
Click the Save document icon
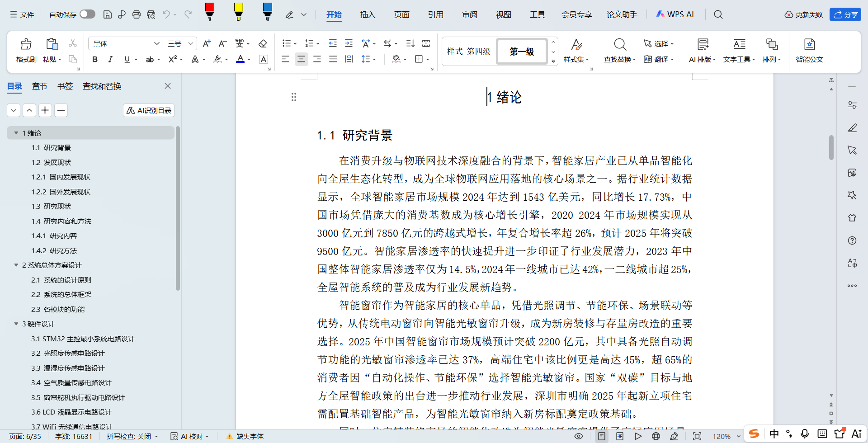[x=108, y=14]
